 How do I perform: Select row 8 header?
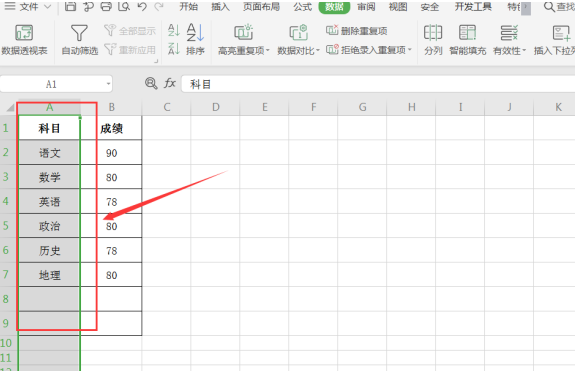(8, 299)
